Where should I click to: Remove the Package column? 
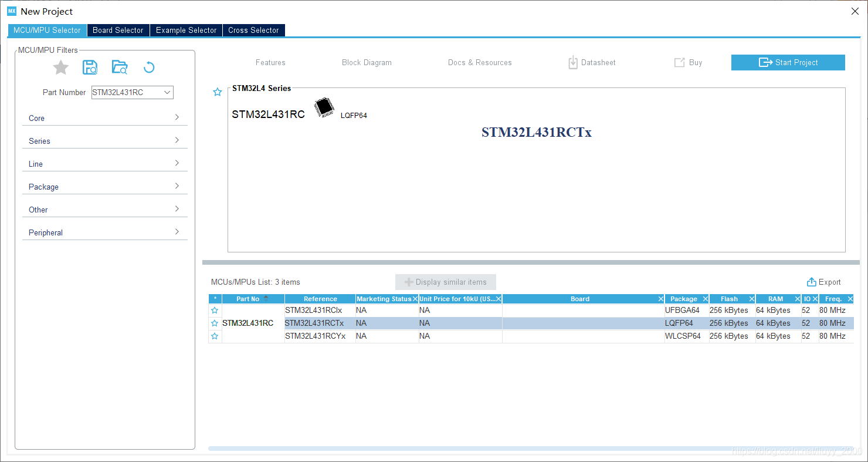coord(706,299)
